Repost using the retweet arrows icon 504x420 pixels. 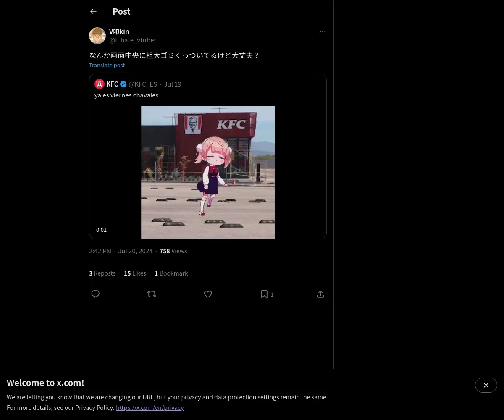click(x=152, y=294)
